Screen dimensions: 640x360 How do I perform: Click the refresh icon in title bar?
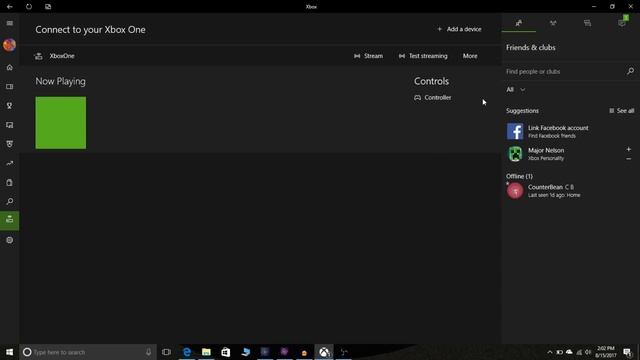click(x=29, y=7)
